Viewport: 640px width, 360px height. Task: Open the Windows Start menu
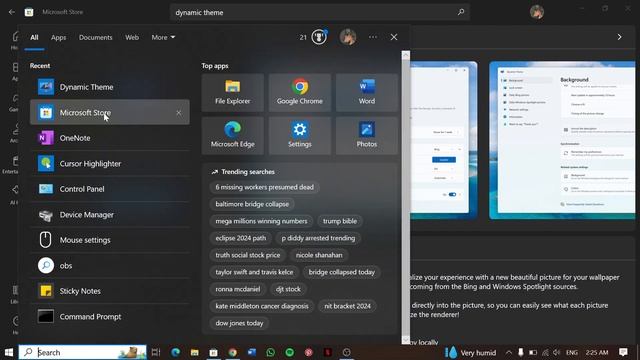9,352
